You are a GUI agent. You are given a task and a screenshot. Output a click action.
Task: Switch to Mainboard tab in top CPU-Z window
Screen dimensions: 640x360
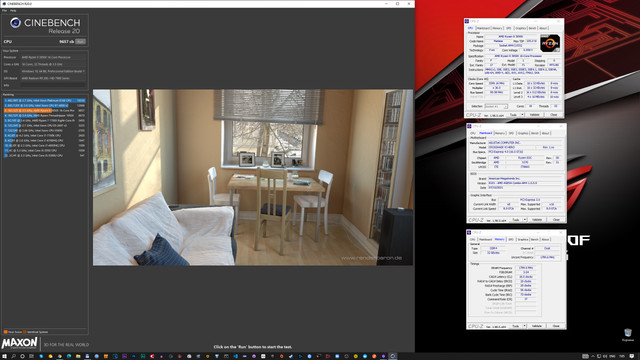tap(483, 28)
